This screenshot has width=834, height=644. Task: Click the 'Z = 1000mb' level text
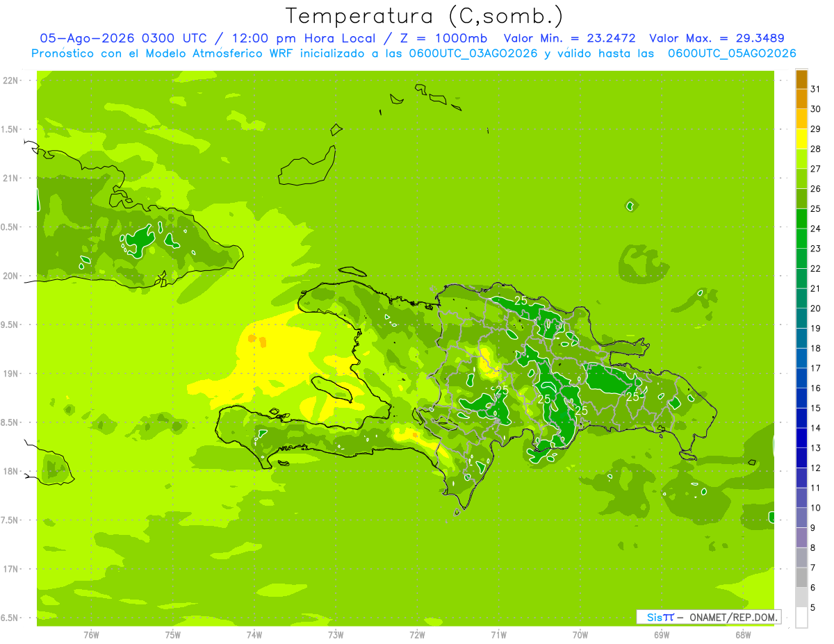click(445, 38)
